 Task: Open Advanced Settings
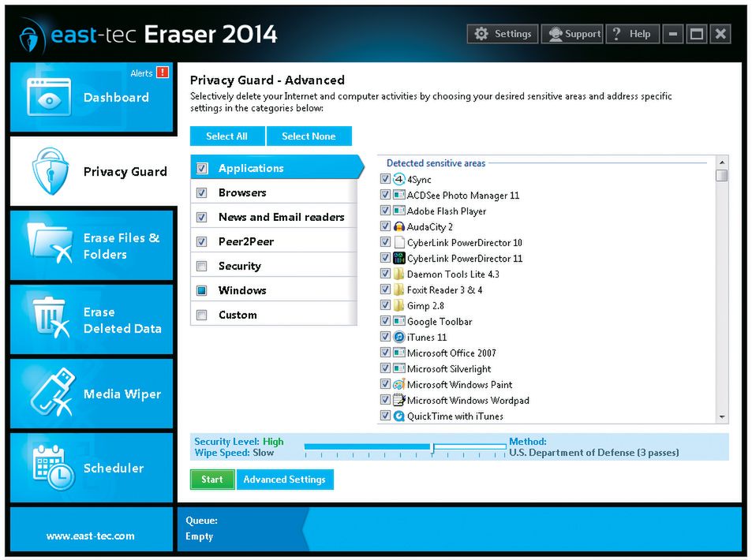285,480
